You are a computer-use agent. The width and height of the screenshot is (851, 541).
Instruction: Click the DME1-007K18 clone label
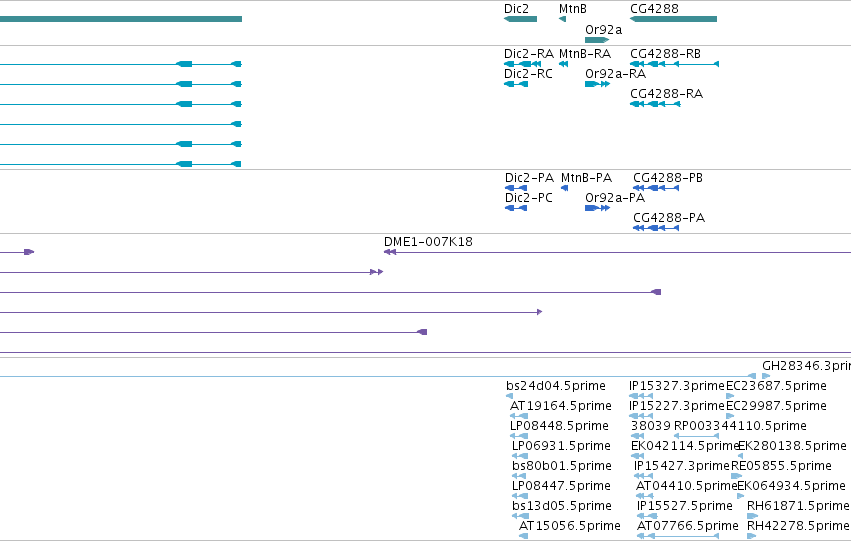pyautogui.click(x=428, y=242)
